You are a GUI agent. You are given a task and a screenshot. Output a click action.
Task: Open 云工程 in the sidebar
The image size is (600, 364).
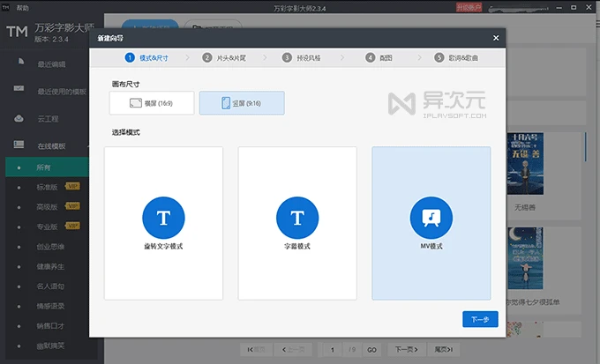[48, 119]
